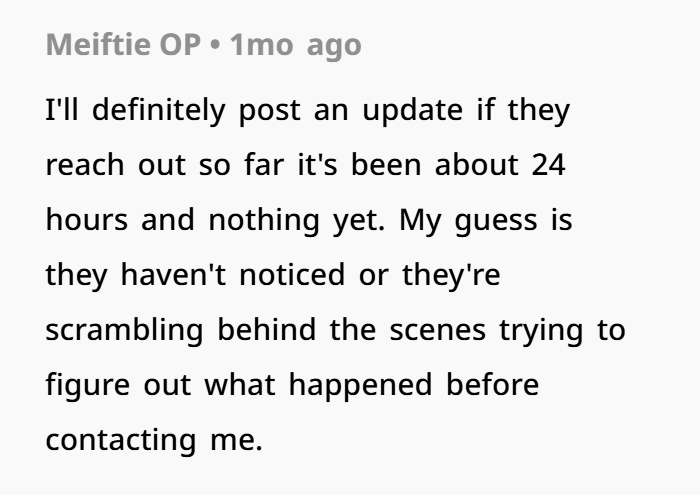The width and height of the screenshot is (700, 495).
Task: Click the word 'scrambling' in the comment
Action: 125,330
